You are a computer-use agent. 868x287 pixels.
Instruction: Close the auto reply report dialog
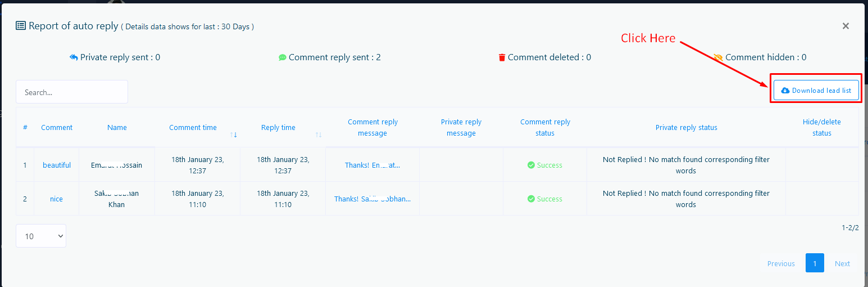(x=846, y=26)
